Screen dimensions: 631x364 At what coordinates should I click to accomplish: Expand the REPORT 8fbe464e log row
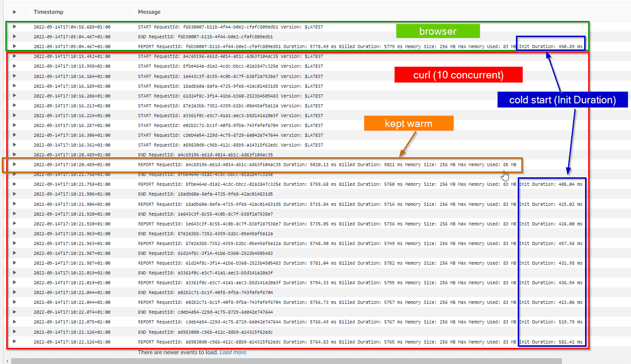coord(14,184)
